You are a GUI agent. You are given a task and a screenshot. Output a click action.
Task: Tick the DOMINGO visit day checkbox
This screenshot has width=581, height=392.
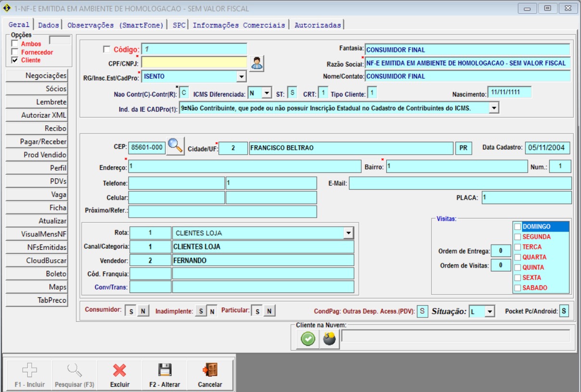[518, 227]
